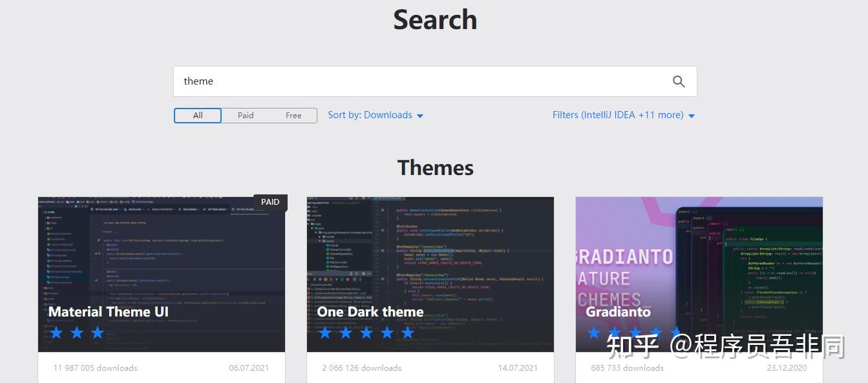Click the PAID badge on Material Theme UI

point(270,202)
